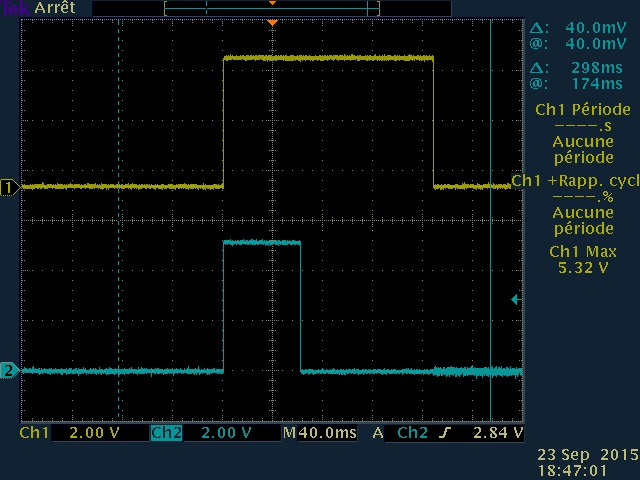The width and height of the screenshot is (640, 480).
Task: Click the solid vertical cursor line
Action: (x=491, y=220)
